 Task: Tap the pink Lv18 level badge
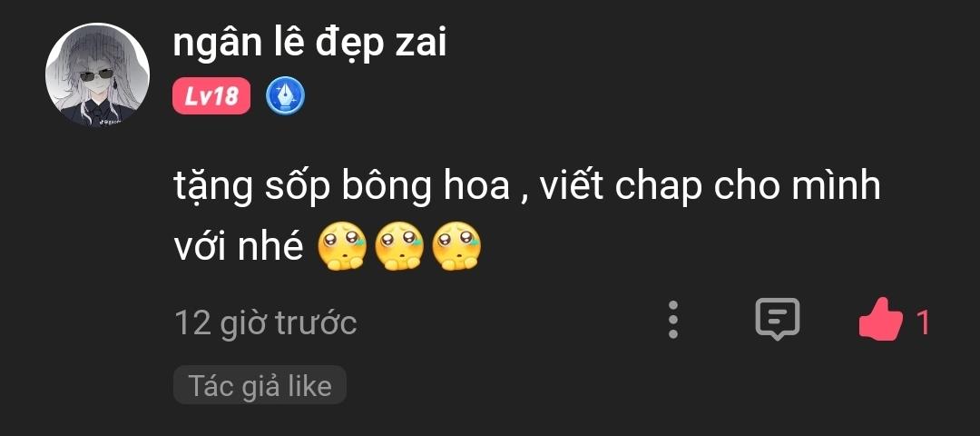[x=211, y=96]
